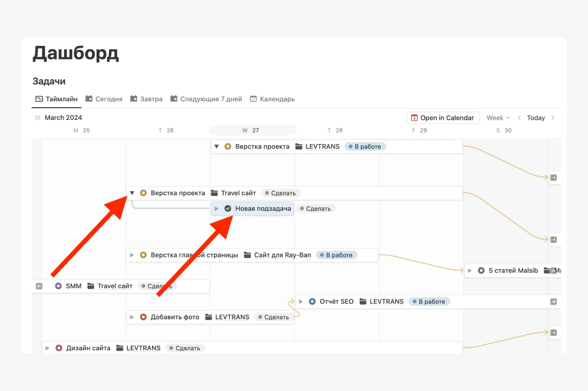Expand sidebar with the double chevron icon
This screenshot has width=588, height=391.
[38, 118]
